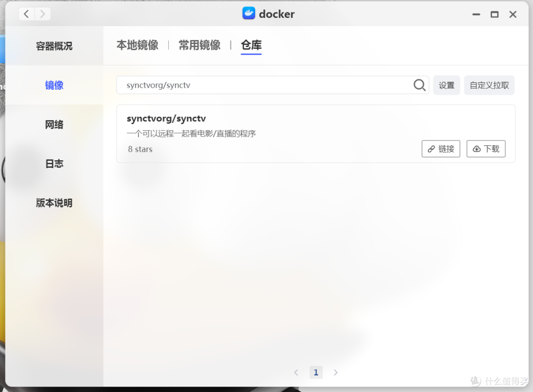The image size is (533, 392).
Task: Go to previous page with pagination left chevron
Action: click(x=296, y=372)
